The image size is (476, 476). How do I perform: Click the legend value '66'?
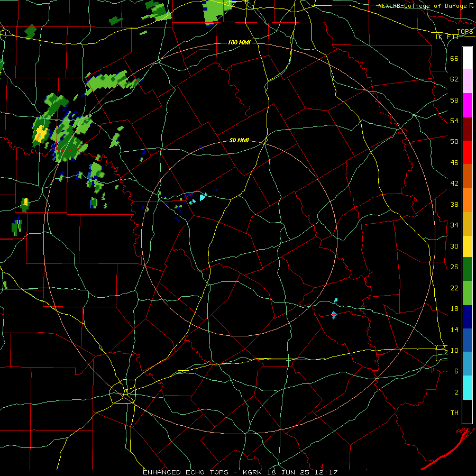click(454, 58)
